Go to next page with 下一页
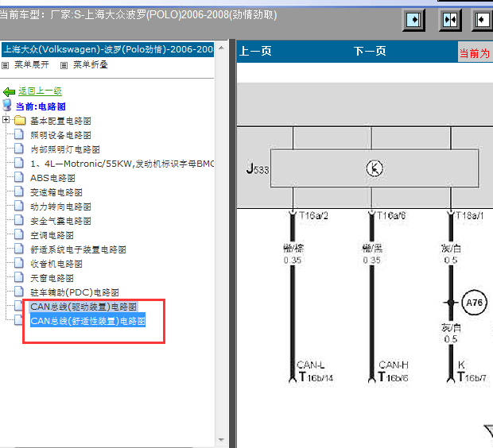The image size is (493, 448). pyautogui.click(x=370, y=51)
